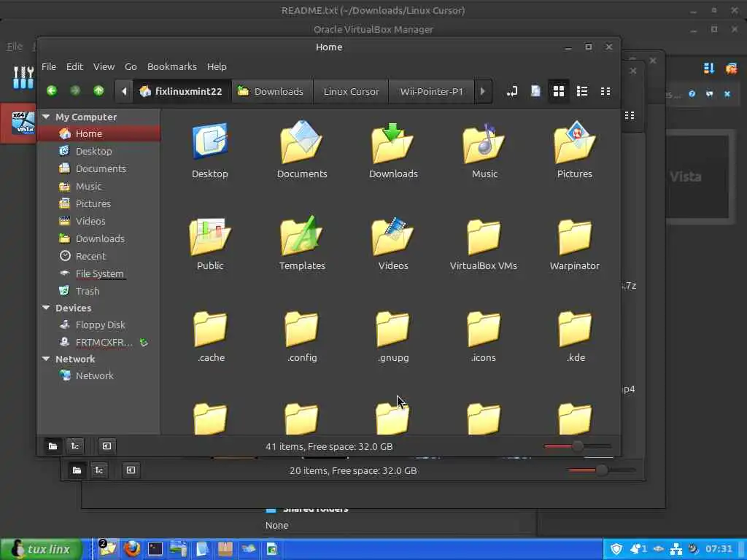Image resolution: width=747 pixels, height=560 pixels.
Task: Select Desktop in sidebar
Action: point(98,151)
